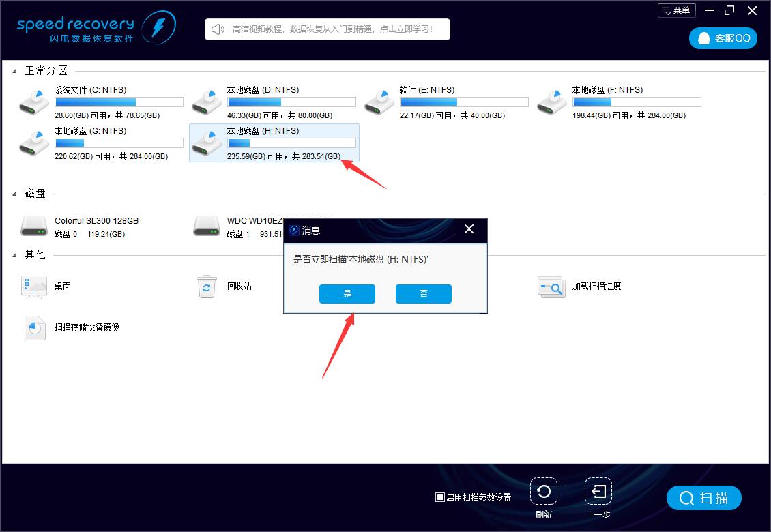Screen dimensions: 771x532
Task: Select system drive C: NTFS partition
Action: 33,102
